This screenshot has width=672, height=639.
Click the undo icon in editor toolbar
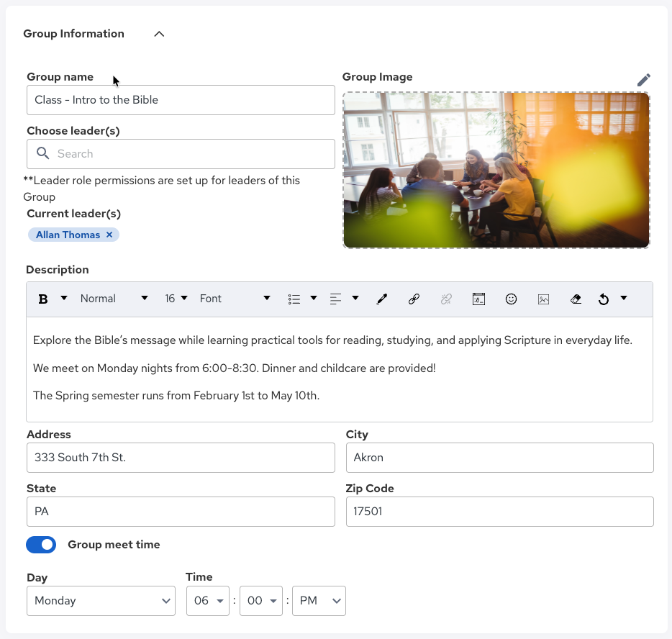[604, 299]
